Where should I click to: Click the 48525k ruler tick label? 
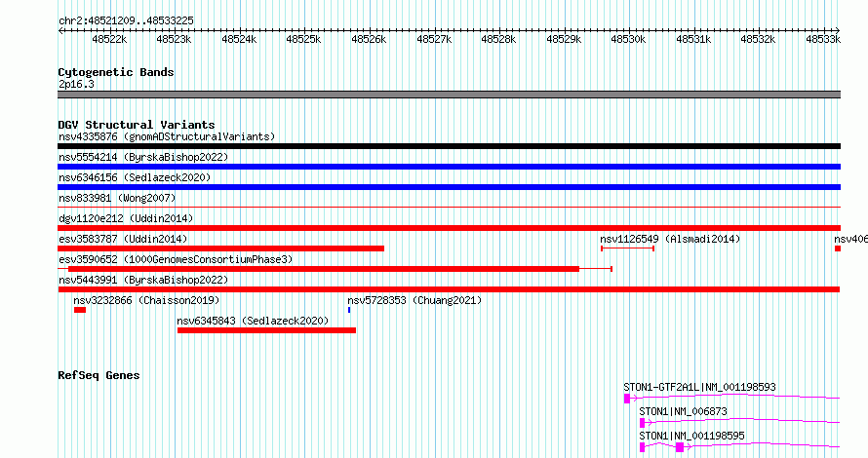click(303, 39)
